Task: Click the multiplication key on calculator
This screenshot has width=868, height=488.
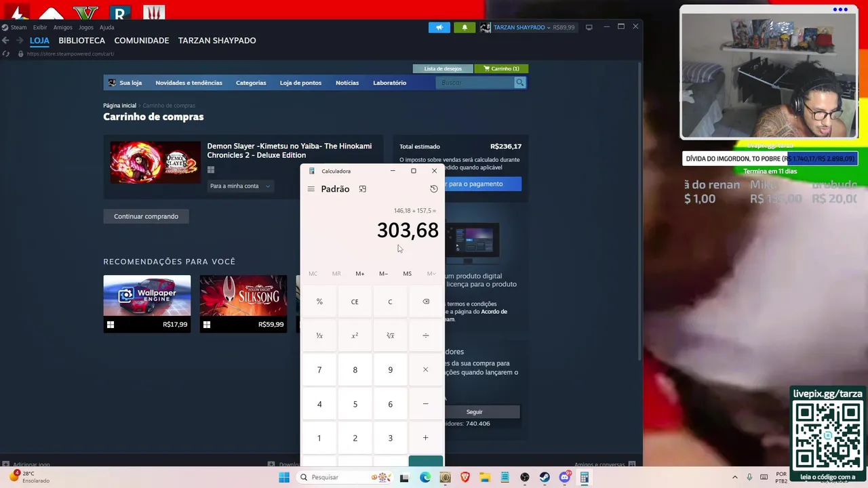Action: click(426, 370)
